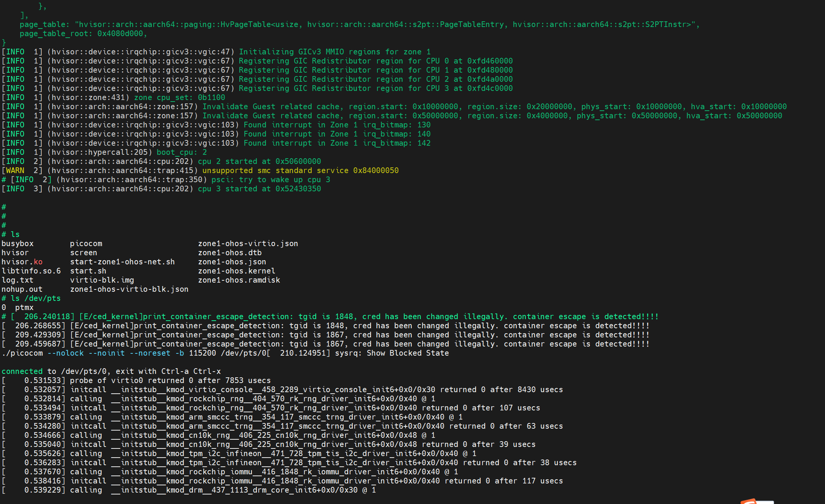Click the 'cpu 3 started at 0x52430350' message
The height and width of the screenshot is (504, 825).
coord(259,189)
